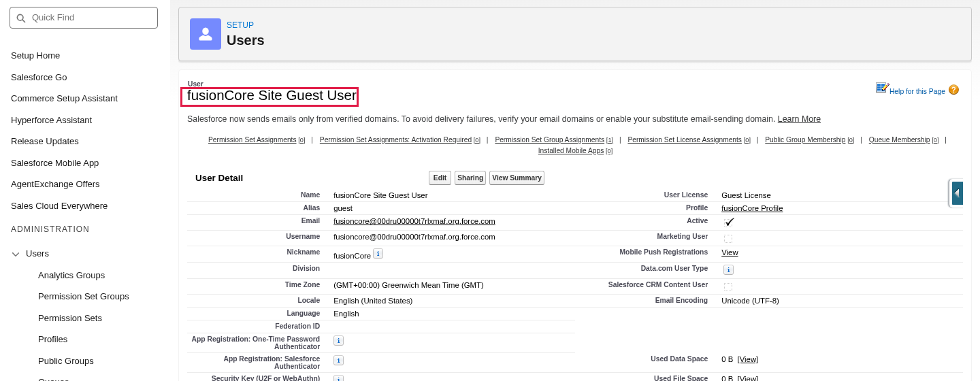Screen dimensions: 980x381
Task: Open the fusionCore Profile link
Action: tap(752, 208)
